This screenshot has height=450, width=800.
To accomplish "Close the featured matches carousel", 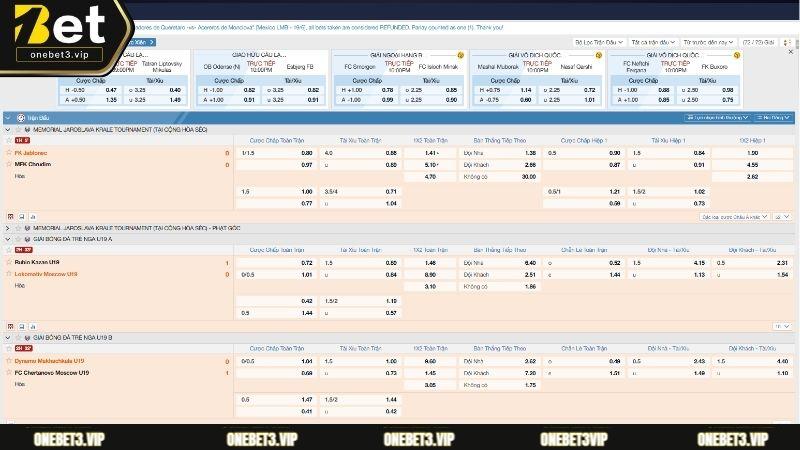I will [791, 52].
